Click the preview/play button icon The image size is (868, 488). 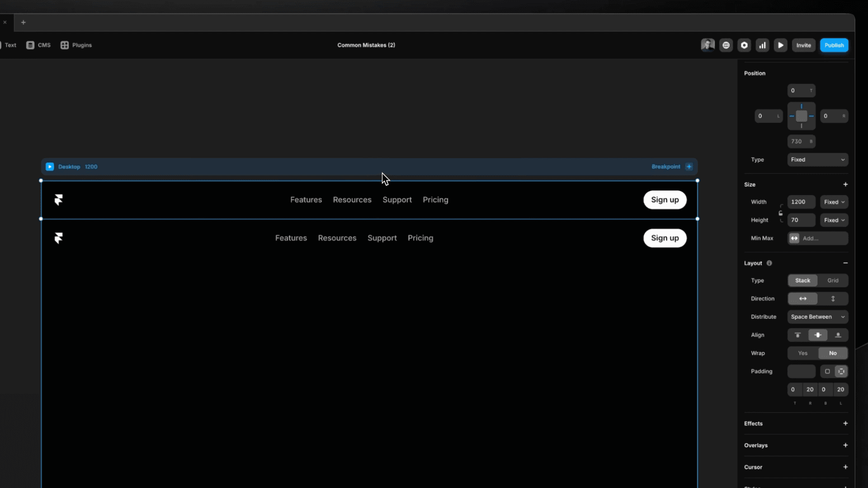click(x=781, y=45)
